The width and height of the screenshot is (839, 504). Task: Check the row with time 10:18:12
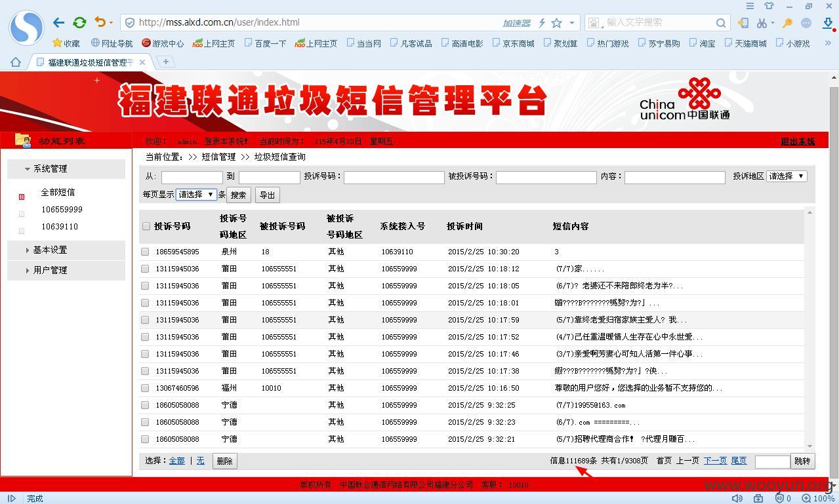[x=145, y=269]
